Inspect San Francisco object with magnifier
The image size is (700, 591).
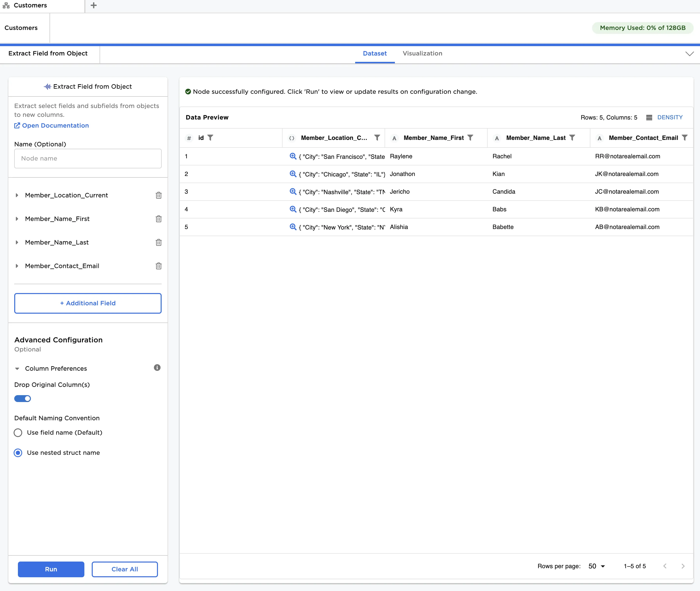[293, 156]
